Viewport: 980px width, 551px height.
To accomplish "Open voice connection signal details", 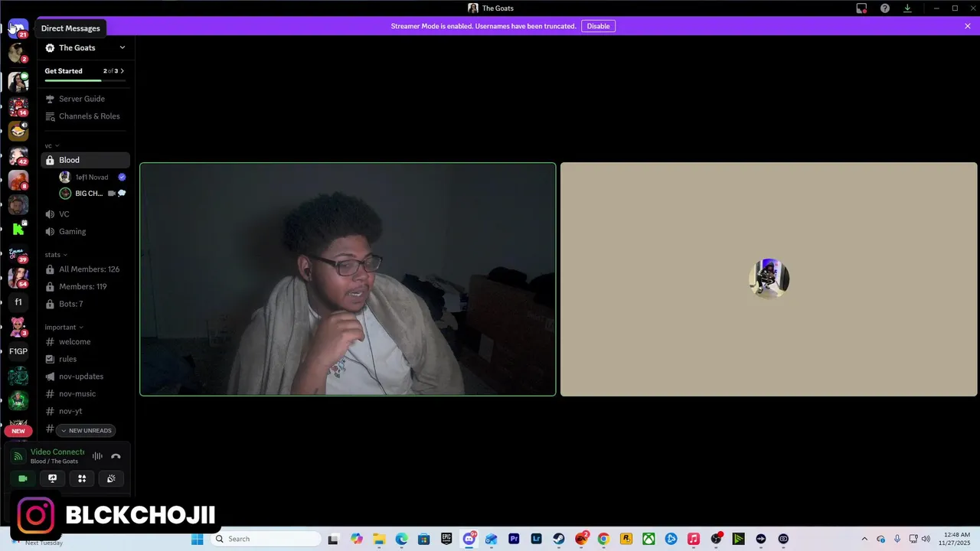I will (x=18, y=456).
